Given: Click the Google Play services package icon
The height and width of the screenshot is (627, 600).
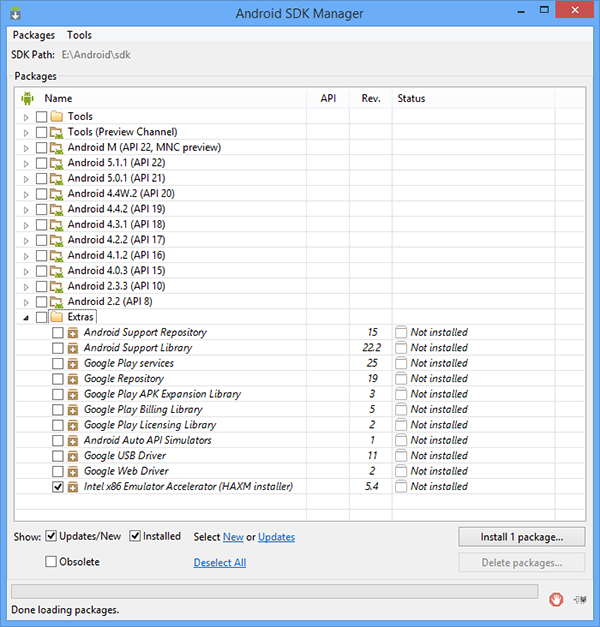Looking at the screenshot, I should click(x=73, y=363).
